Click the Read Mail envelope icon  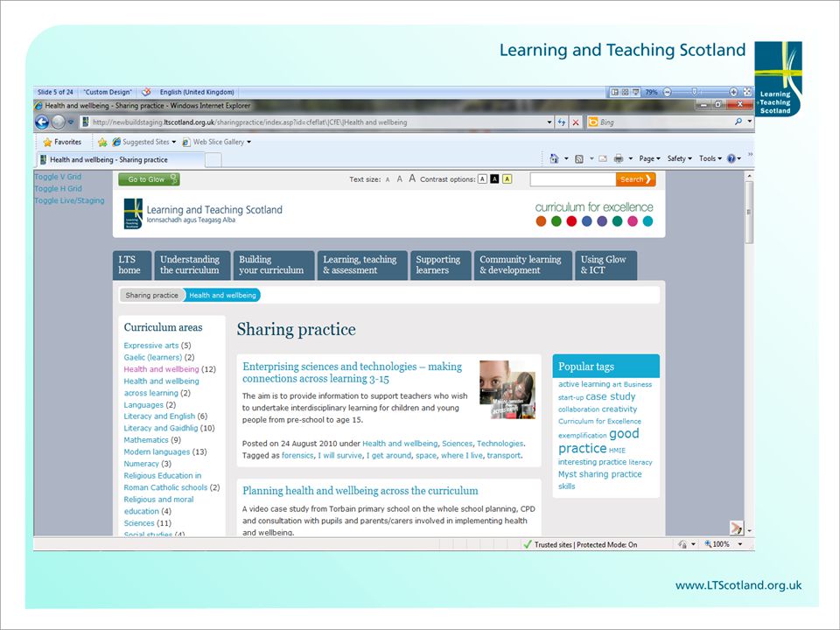(x=603, y=158)
